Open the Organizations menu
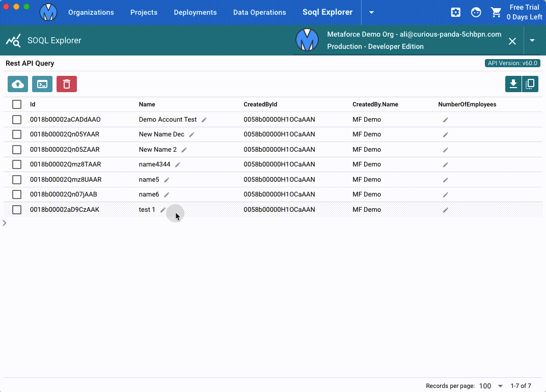The height and width of the screenshot is (392, 546). click(x=91, y=12)
